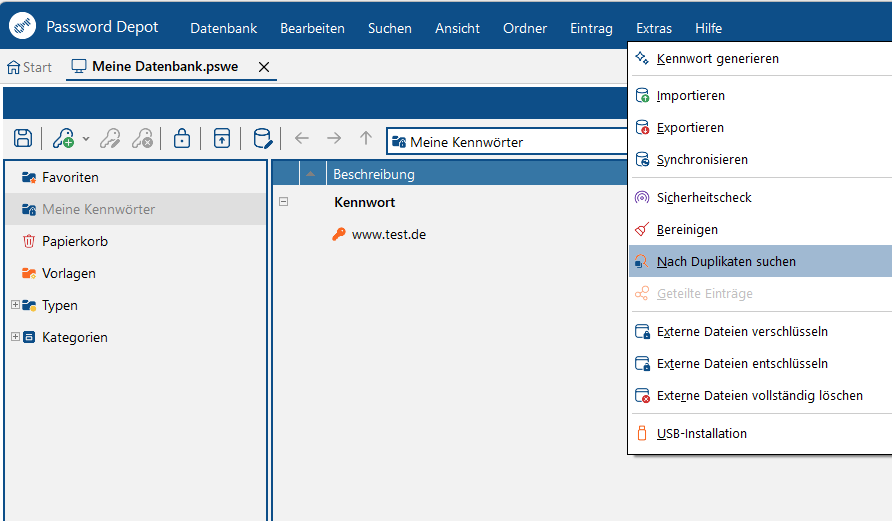Click the Password Depot logo icon
This screenshot has width=892, height=521.
[22, 26]
